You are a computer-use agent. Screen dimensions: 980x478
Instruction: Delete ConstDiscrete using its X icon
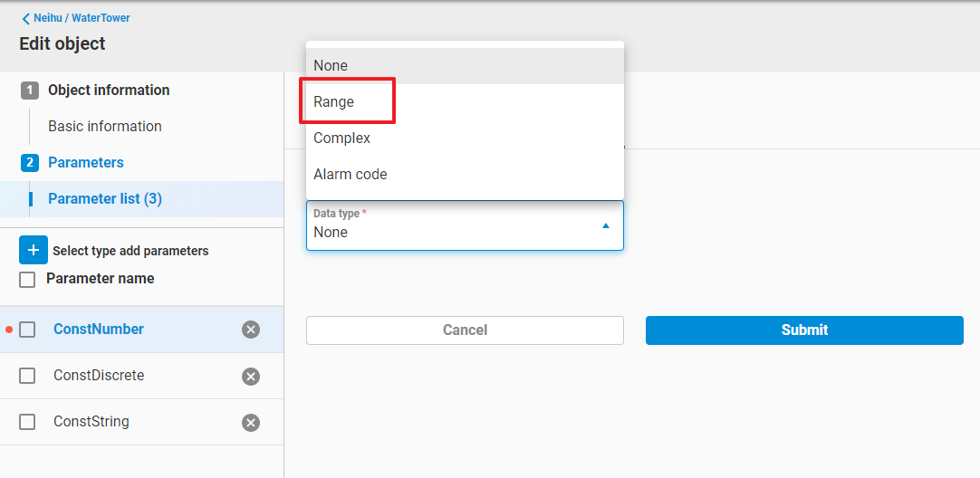251,376
